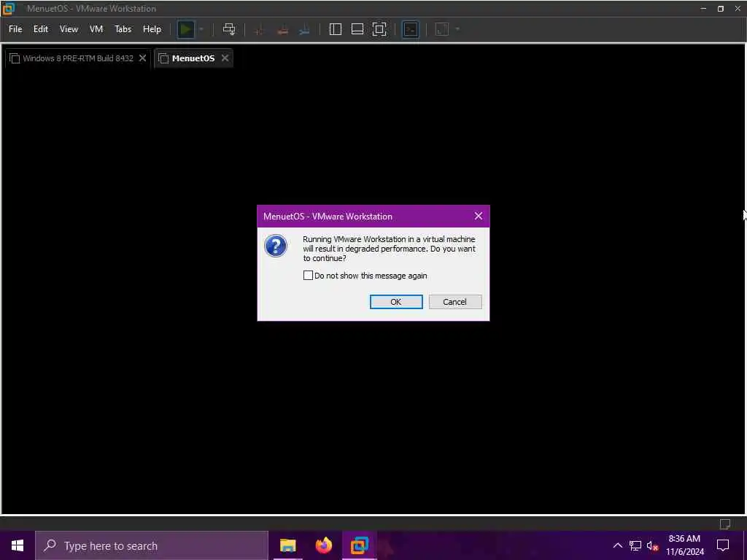
Task: Click the green Power On play button
Action: [x=186, y=29]
